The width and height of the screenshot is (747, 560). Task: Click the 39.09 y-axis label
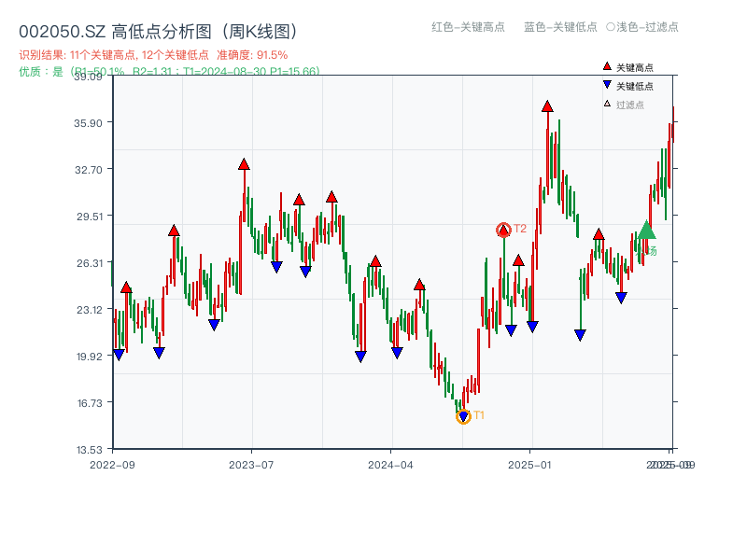click(x=88, y=77)
